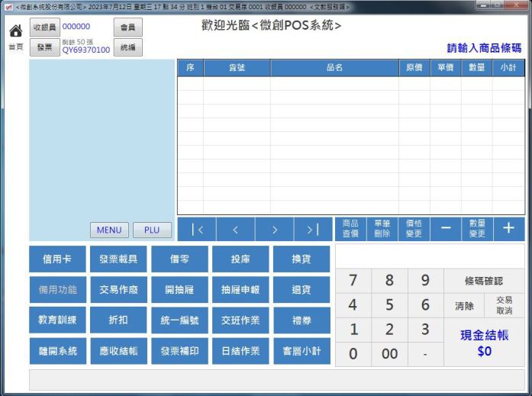Click the 折扣 discount button
532x396 pixels.
[x=118, y=320]
